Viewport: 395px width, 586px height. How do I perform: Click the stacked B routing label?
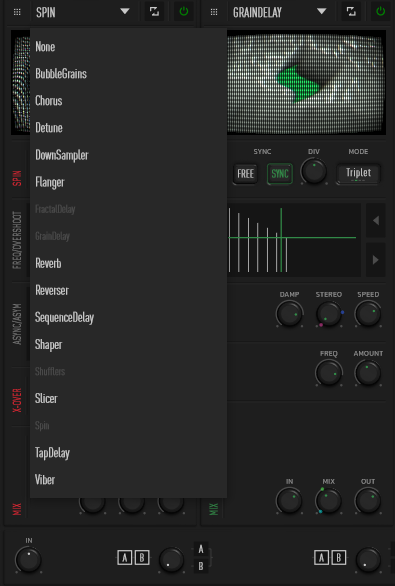[201, 566]
